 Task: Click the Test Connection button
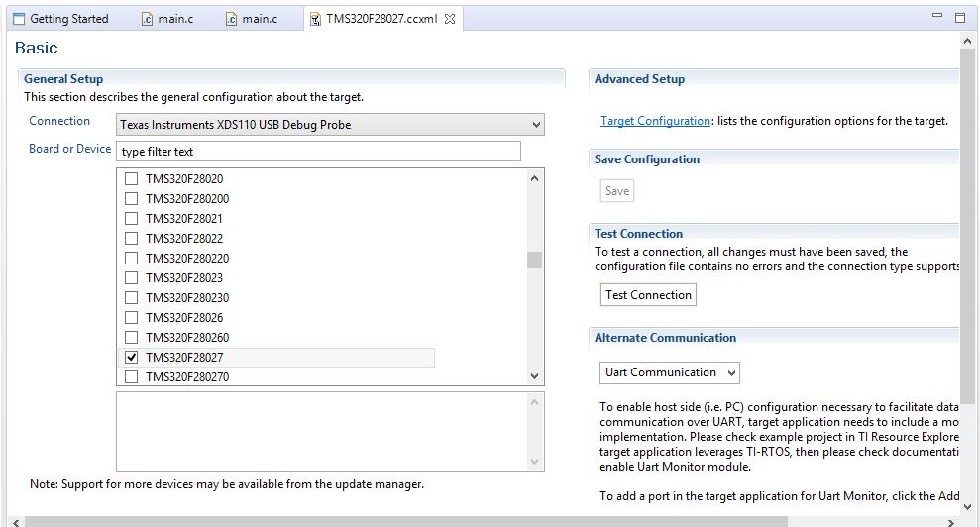(648, 295)
